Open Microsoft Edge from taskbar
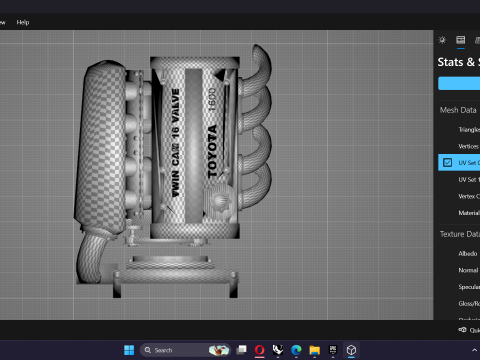The image size is (480, 360). pyautogui.click(x=296, y=350)
